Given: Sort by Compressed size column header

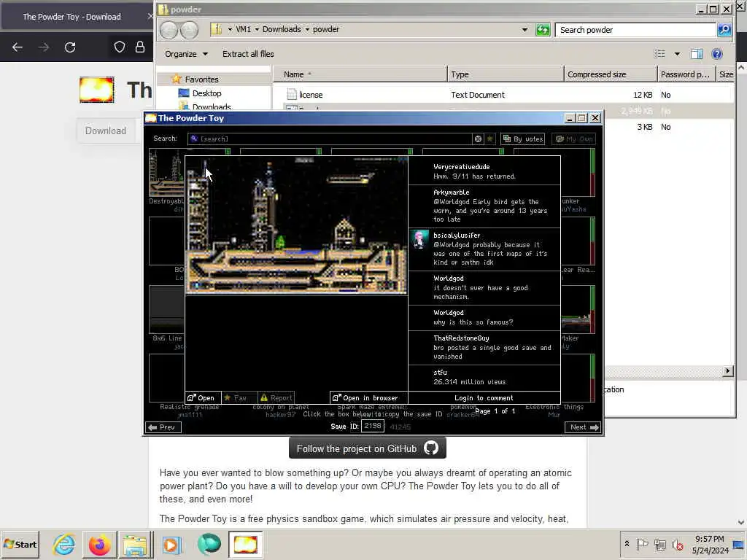Looking at the screenshot, I should click(611, 74).
